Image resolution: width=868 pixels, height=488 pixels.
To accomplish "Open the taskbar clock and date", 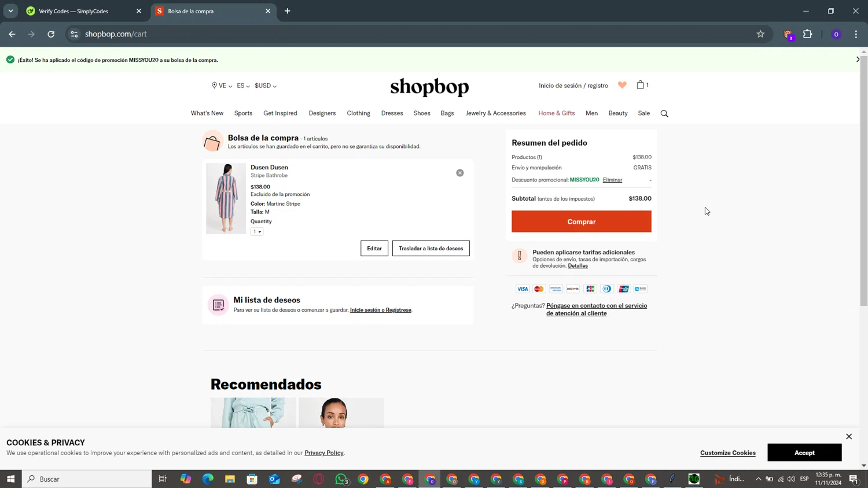I will [x=828, y=479].
